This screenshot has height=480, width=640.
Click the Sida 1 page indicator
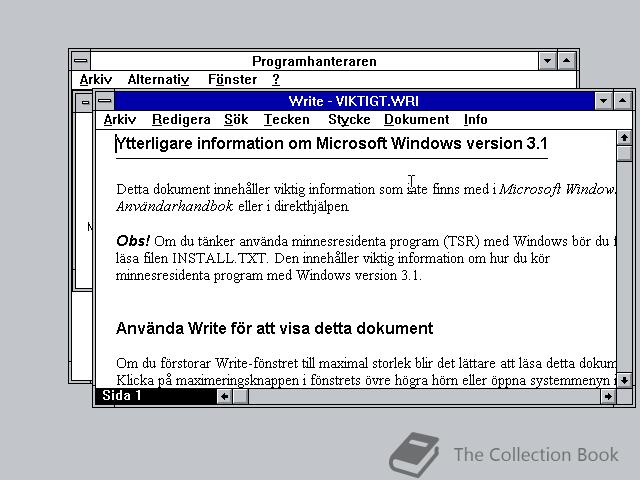pos(156,396)
